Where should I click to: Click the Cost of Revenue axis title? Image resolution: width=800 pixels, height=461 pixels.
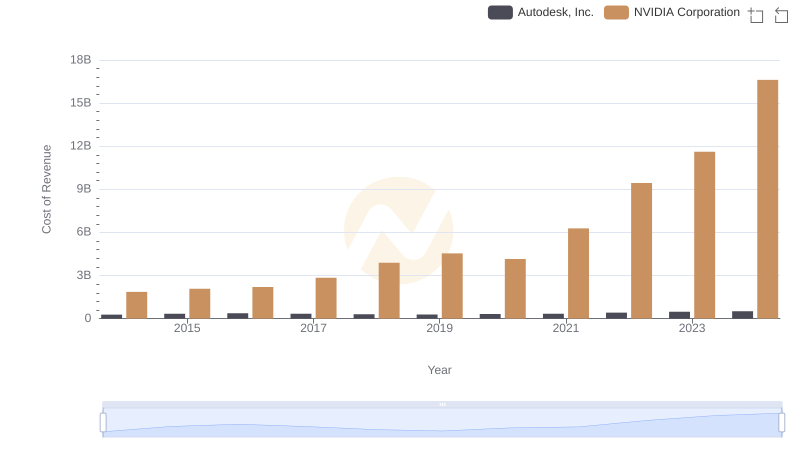tap(46, 189)
